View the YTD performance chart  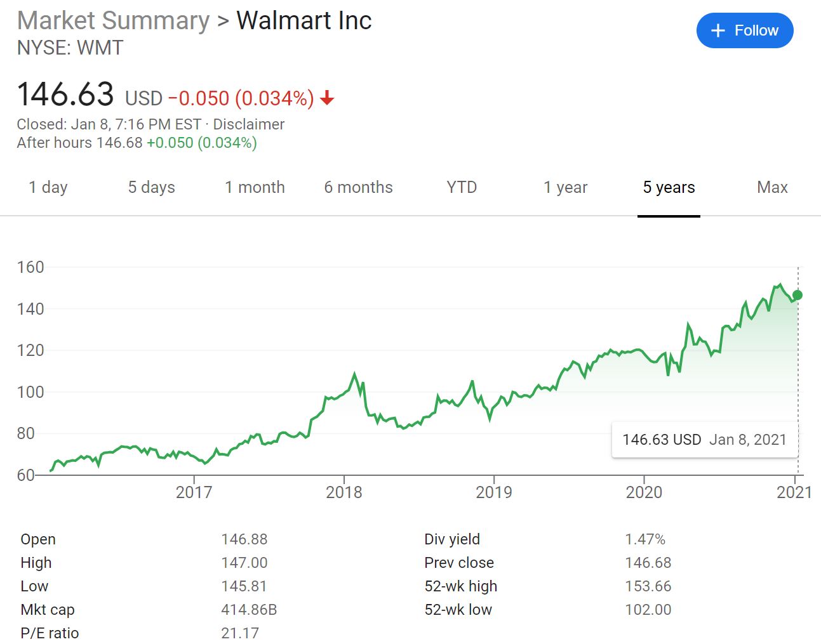point(460,187)
